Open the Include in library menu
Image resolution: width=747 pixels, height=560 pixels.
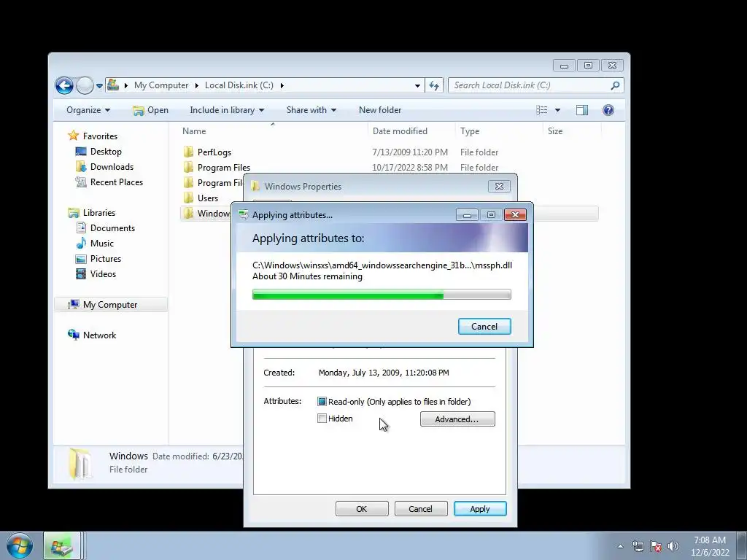[x=227, y=110]
